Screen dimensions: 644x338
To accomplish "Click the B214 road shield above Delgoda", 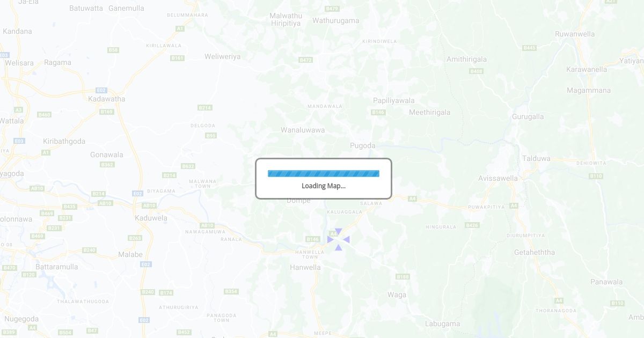I will 205,108.
